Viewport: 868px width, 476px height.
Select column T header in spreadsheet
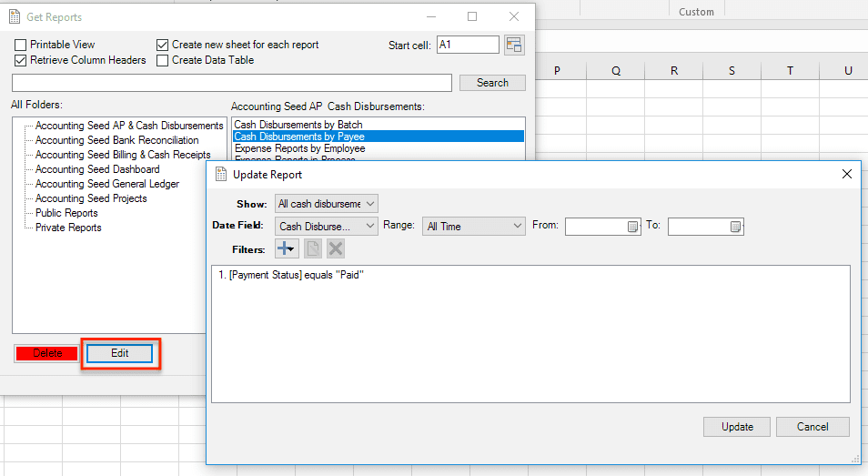tap(790, 70)
